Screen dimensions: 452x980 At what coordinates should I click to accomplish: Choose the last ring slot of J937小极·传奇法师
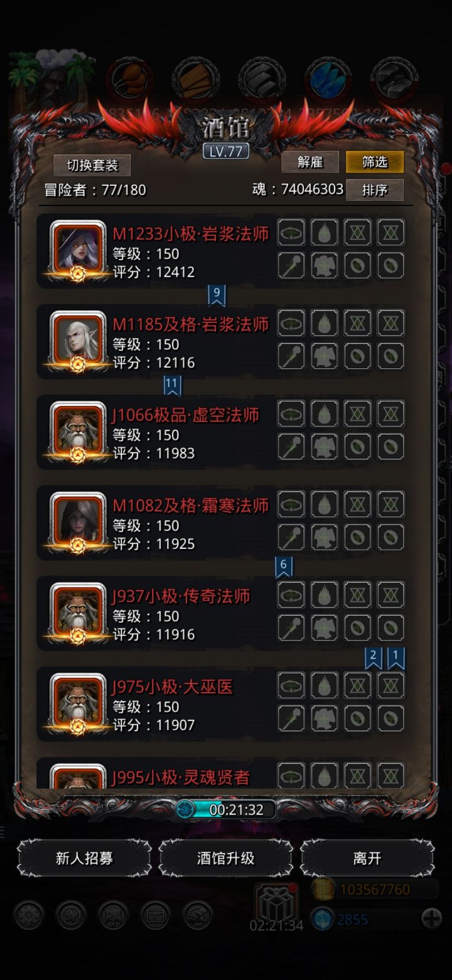pos(390,628)
